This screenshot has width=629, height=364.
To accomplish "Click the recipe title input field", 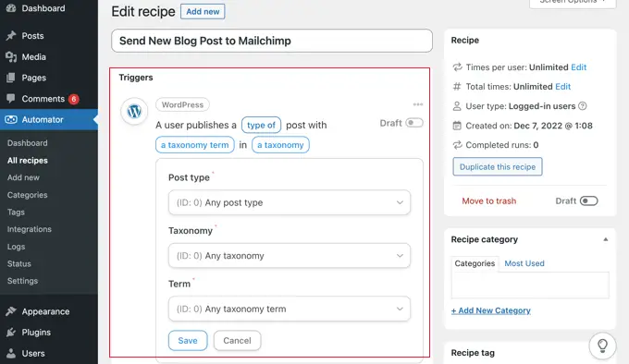I will coord(272,41).
